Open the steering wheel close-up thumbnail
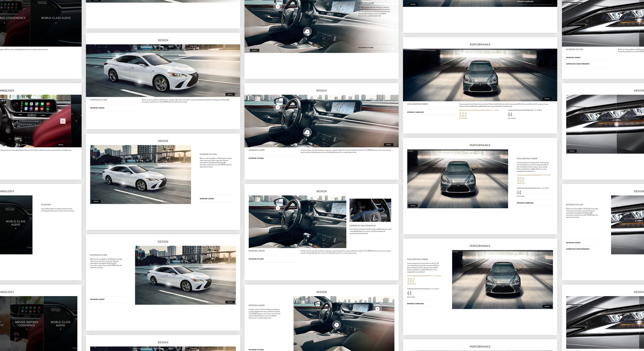 coord(370,210)
